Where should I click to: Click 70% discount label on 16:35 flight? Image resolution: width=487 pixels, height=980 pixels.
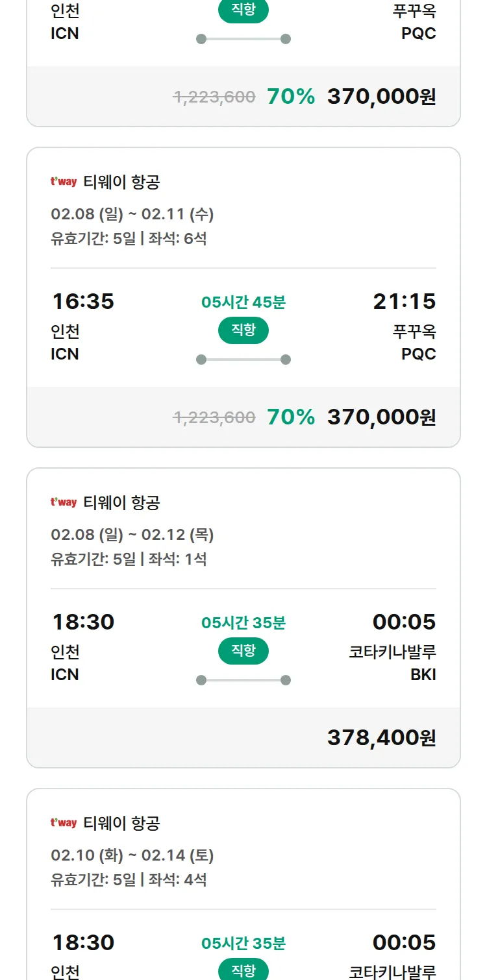pos(291,417)
